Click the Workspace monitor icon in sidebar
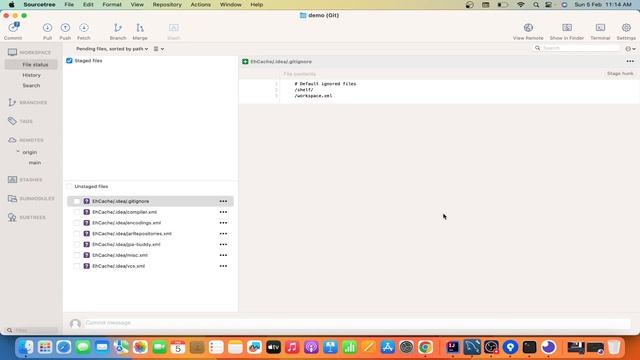 12,52
